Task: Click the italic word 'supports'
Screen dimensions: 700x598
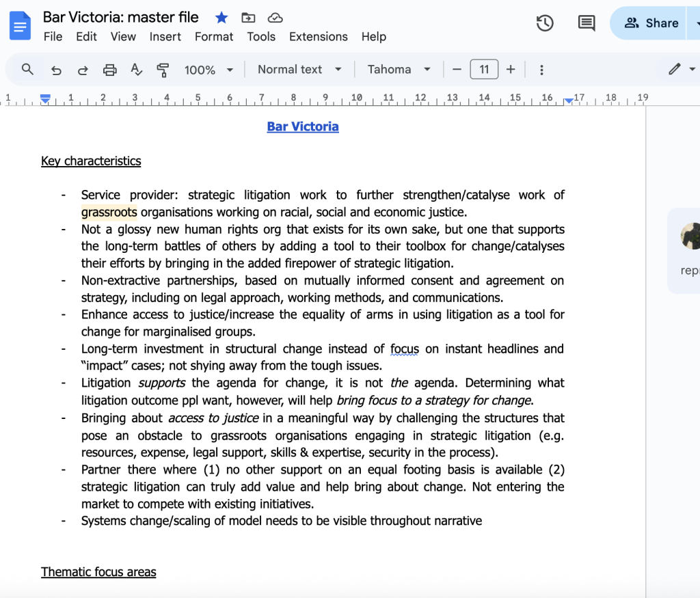Action: click(161, 383)
